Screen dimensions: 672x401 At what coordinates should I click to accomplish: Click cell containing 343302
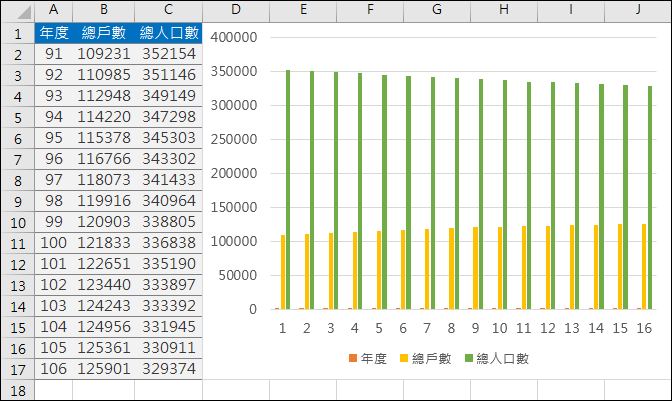click(168, 159)
